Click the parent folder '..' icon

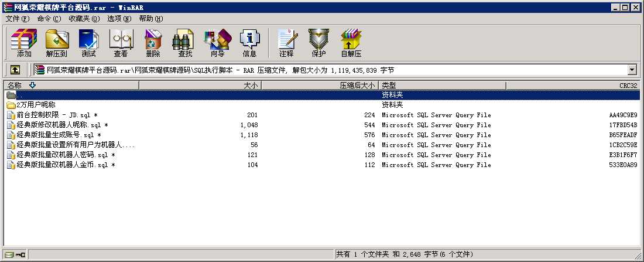[11, 95]
